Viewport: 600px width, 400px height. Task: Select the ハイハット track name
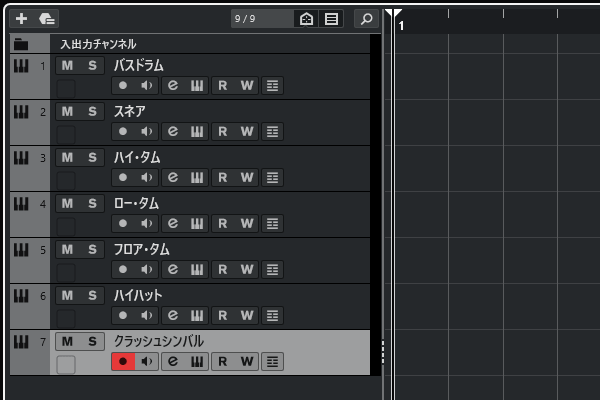pyautogui.click(x=138, y=295)
